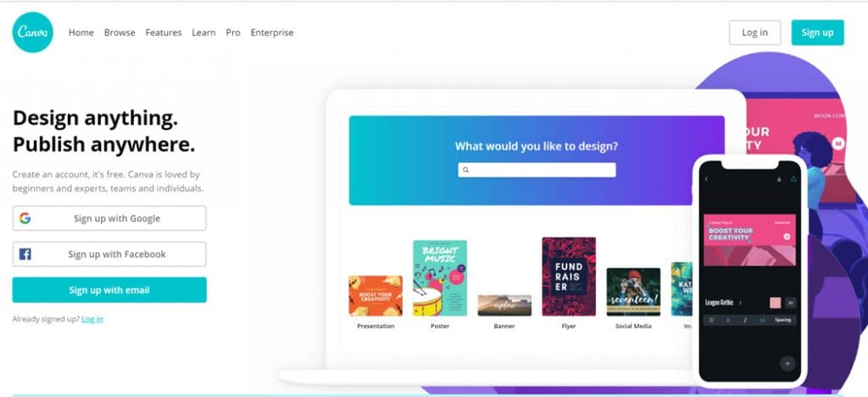Choose Sign up with email
This screenshot has height=397, width=868.
click(109, 290)
